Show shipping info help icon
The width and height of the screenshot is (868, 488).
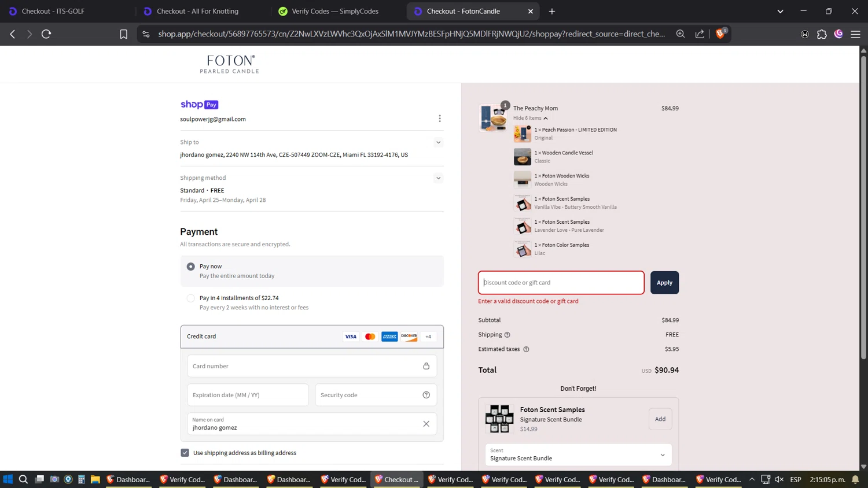coord(507,335)
